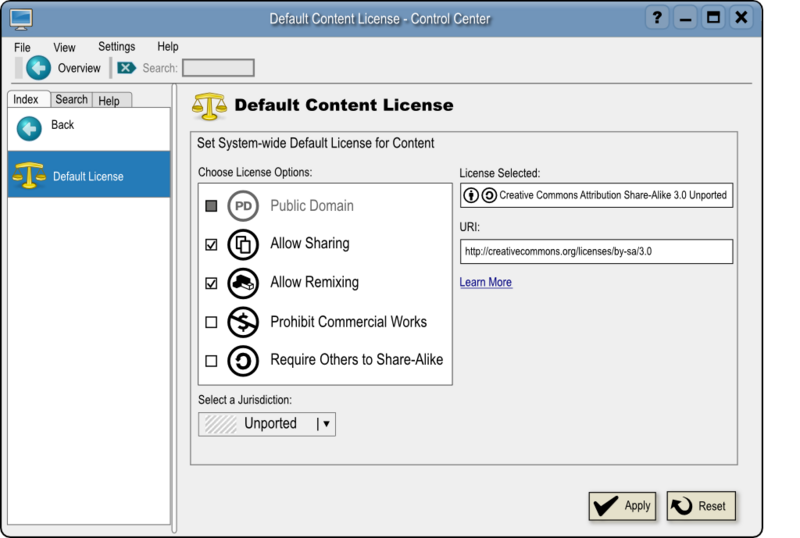
Task: Open the Settings menu
Action: (116, 46)
